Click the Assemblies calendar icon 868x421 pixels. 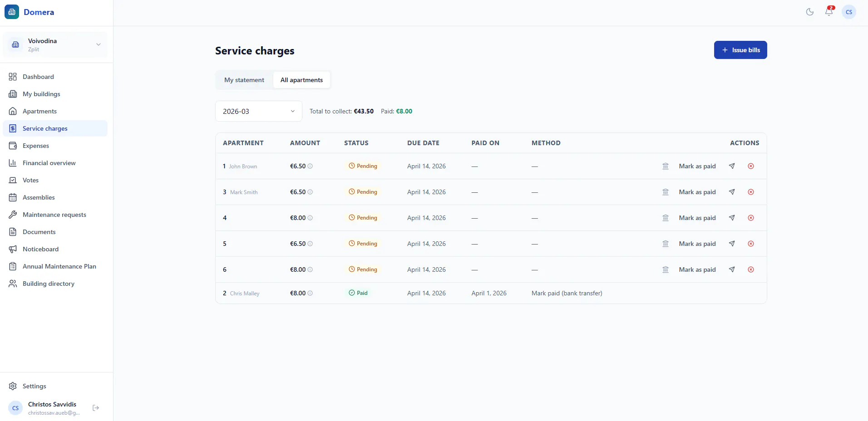(13, 197)
